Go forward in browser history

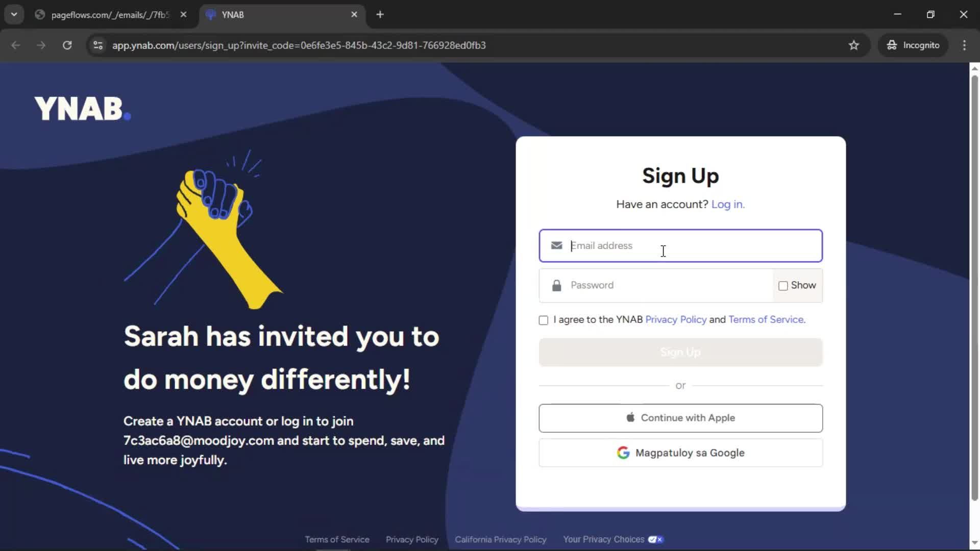click(41, 45)
